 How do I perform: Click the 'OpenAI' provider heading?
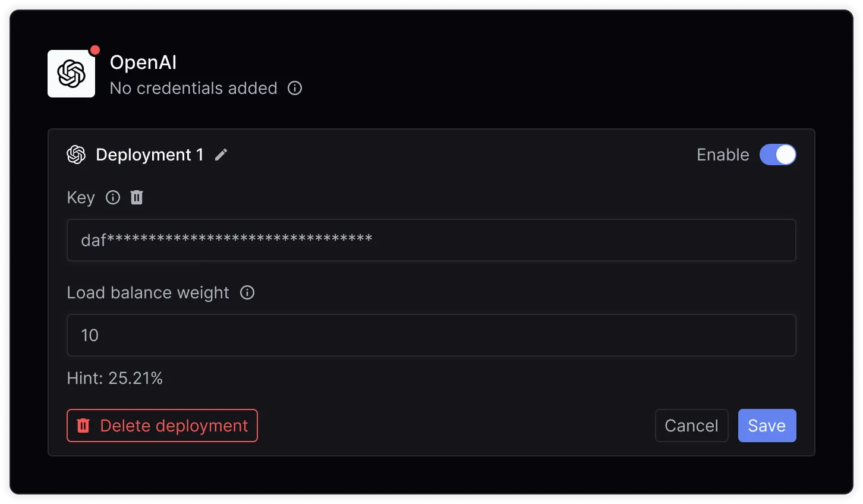tap(143, 62)
